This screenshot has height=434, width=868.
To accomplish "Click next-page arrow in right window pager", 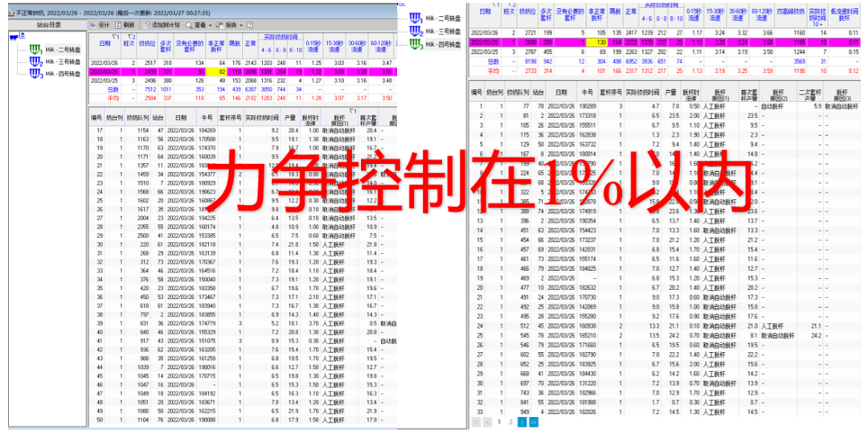I will [522, 422].
